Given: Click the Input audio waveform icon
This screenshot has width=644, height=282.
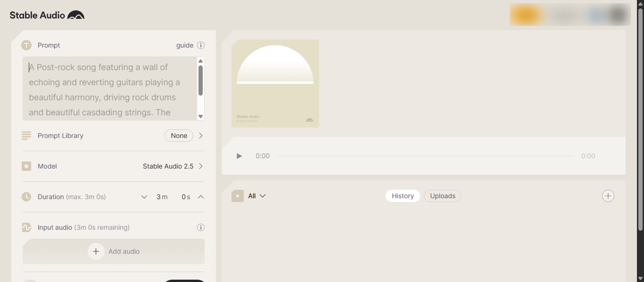Looking at the screenshot, I should (x=26, y=227).
